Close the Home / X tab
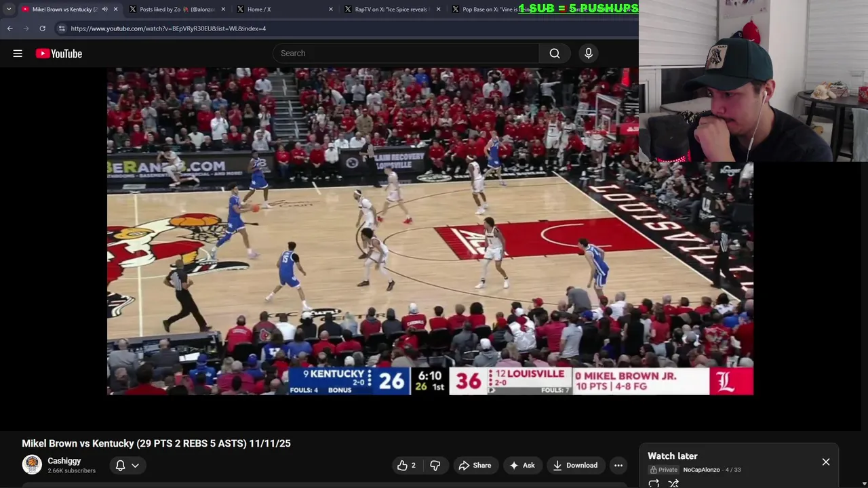This screenshot has height=488, width=868. (331, 9)
